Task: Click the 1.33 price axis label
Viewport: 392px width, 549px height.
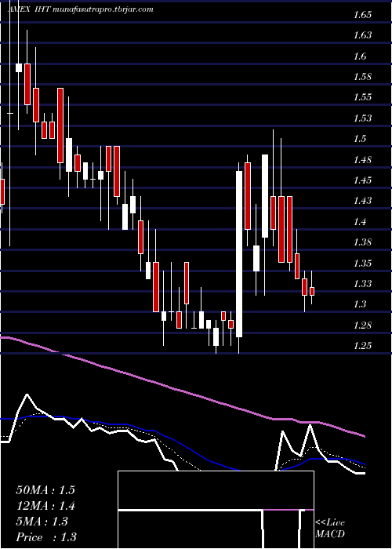Action: [362, 283]
